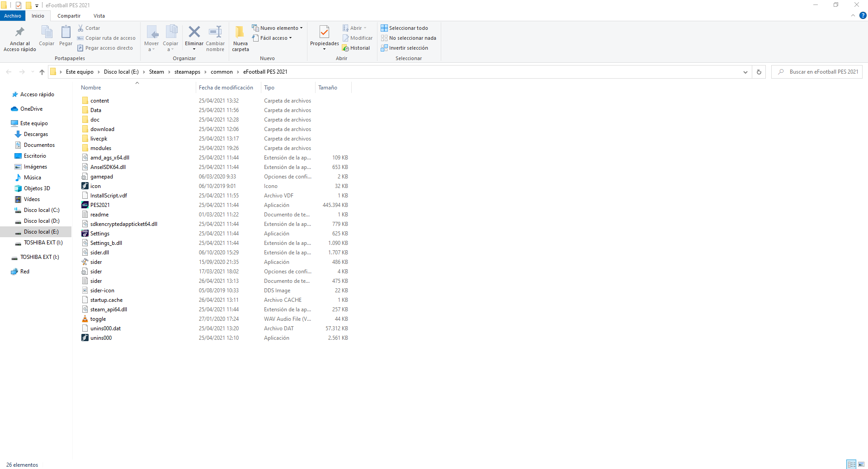The image size is (868, 469).
Task: Click the Mover a icon
Action: click(152, 32)
